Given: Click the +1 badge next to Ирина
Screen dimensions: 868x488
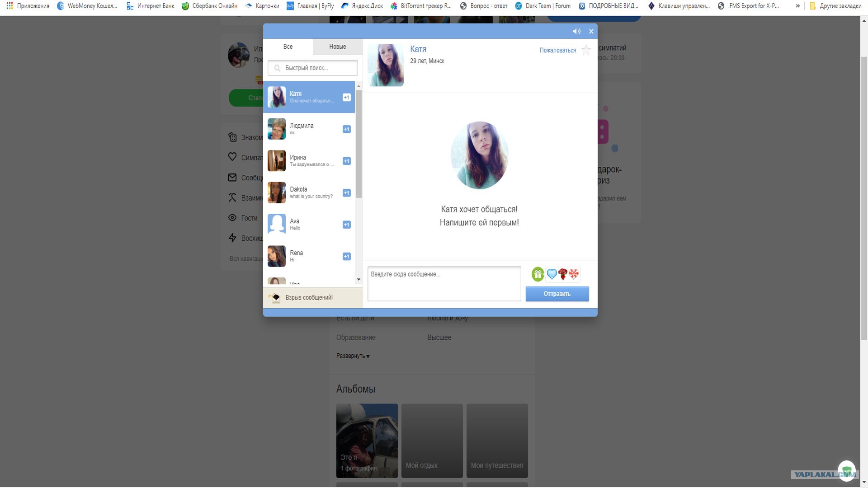Looking at the screenshot, I should [x=347, y=161].
